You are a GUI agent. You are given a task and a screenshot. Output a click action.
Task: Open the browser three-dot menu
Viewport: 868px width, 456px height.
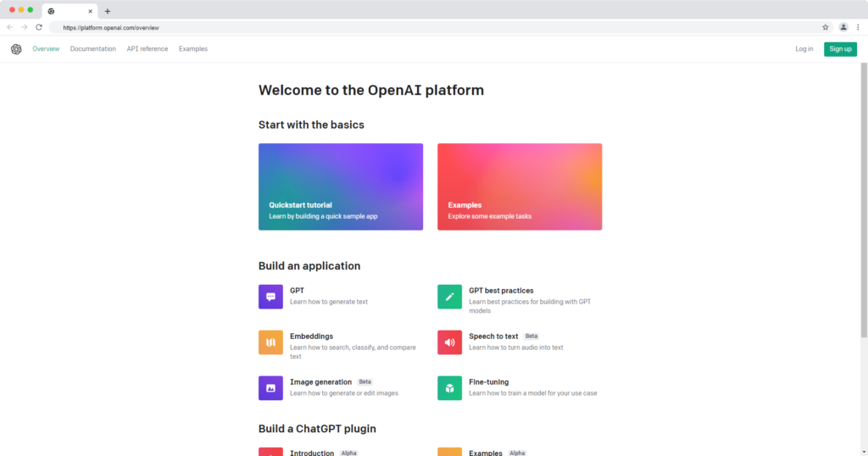(858, 27)
